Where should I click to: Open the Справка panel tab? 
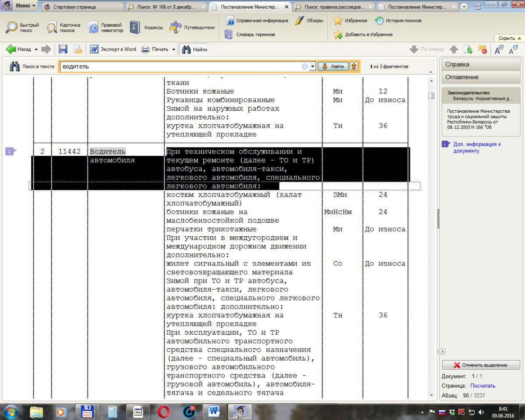(480, 64)
